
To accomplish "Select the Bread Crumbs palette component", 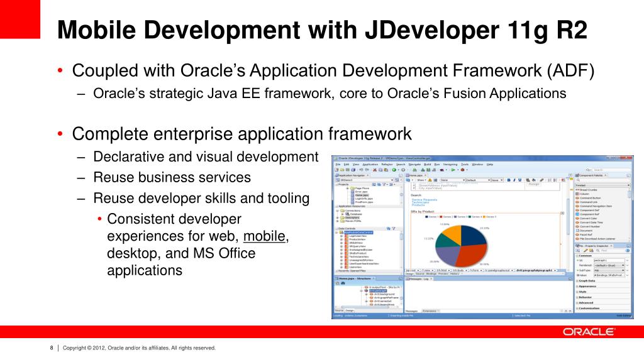I will 586,190.
